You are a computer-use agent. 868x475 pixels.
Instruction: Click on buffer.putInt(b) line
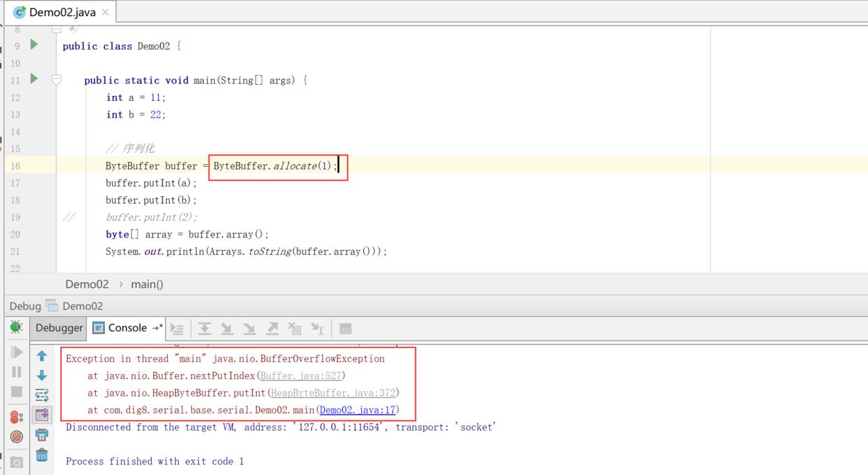click(151, 200)
